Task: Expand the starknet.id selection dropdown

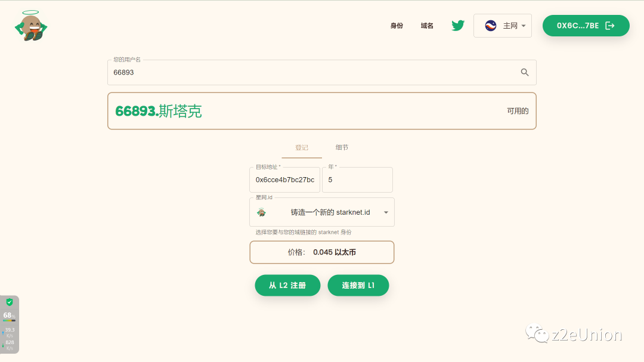Action: pos(386,212)
